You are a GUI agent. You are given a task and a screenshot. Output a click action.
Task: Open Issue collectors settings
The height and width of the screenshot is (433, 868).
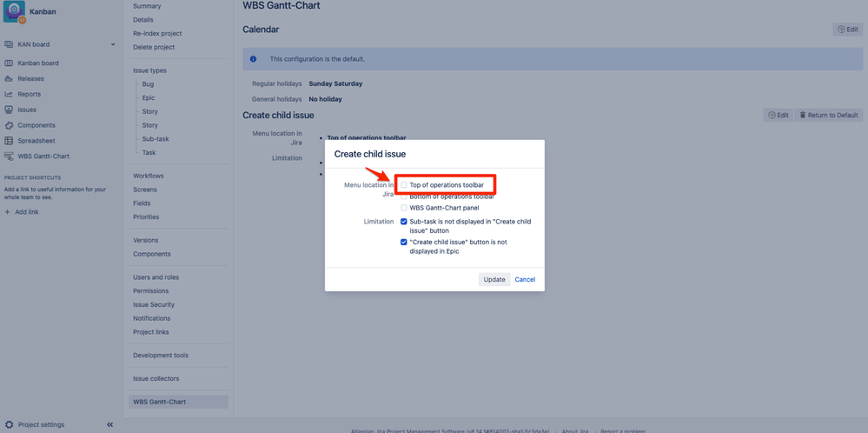click(156, 379)
